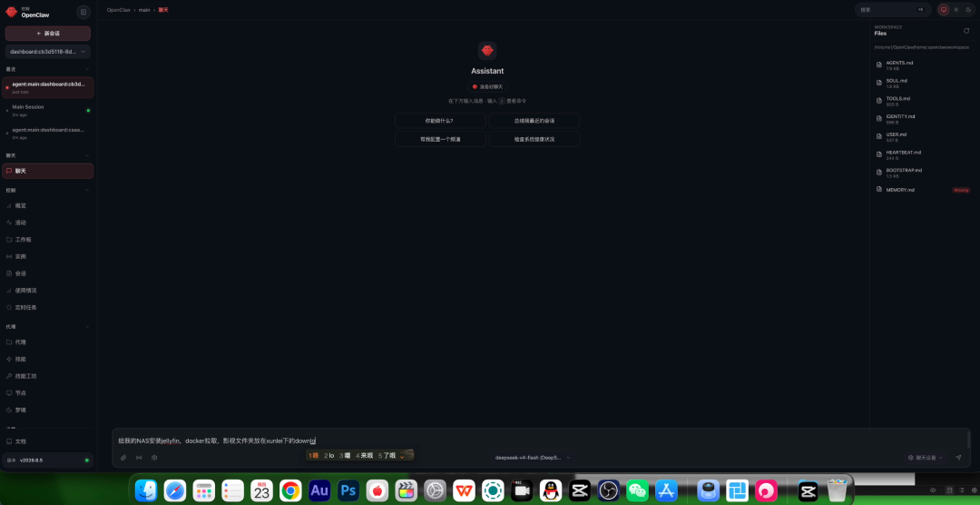980x505 pixels.
Task: Open System Settings gear in the Dock
Action: [435, 490]
